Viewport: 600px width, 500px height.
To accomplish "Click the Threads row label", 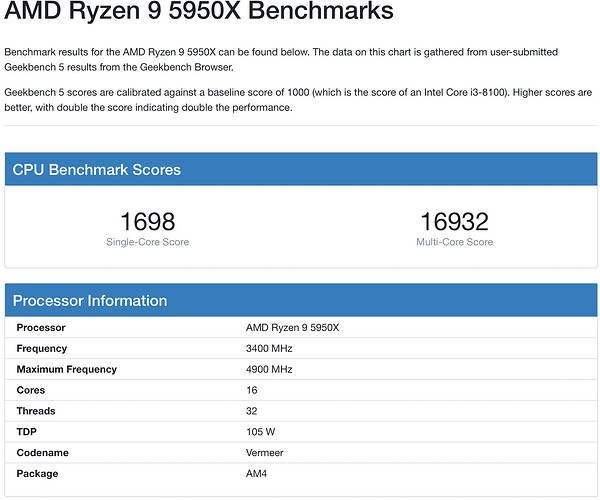I will pyautogui.click(x=36, y=411).
